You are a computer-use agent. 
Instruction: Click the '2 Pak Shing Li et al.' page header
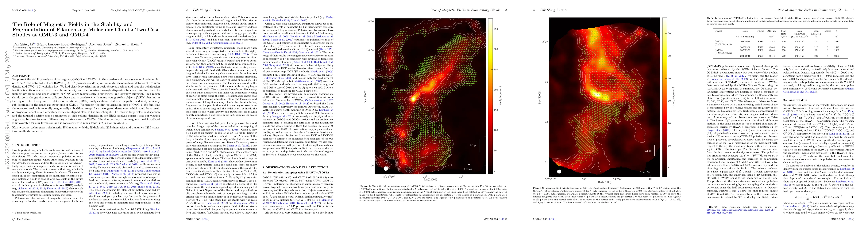pyautogui.click(x=203, y=10)
